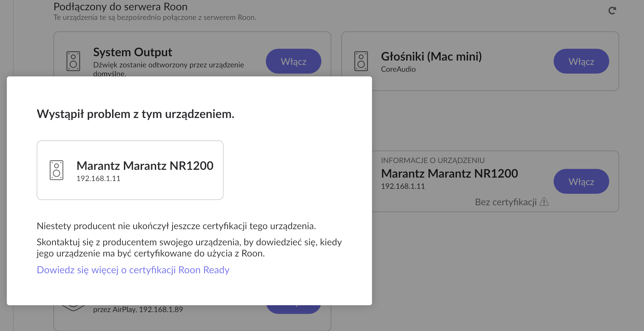Screen dimensions: 644x331
Task: Enable Głośniki (Mac mini) with Włącz button
Action: pos(581,61)
